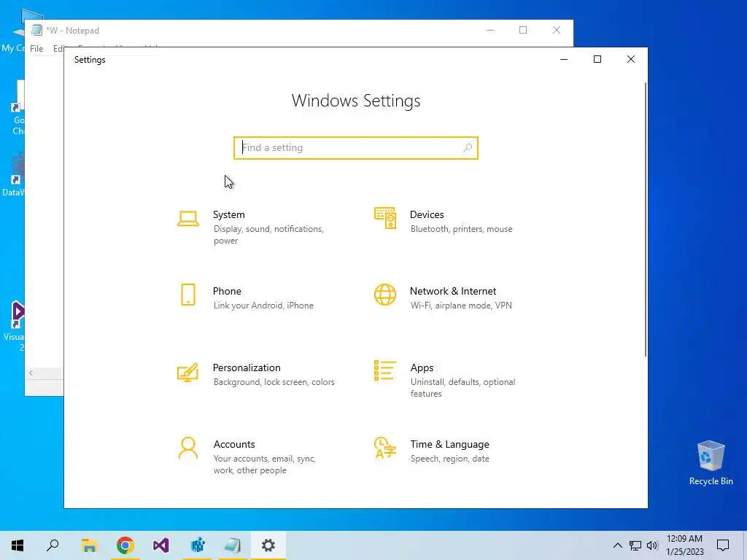Open Visual Studio from the taskbar
The width and height of the screenshot is (747, 560).
[x=161, y=545]
